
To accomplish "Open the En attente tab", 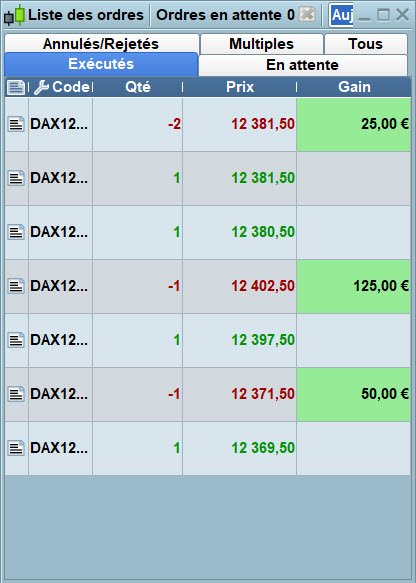I will pyautogui.click(x=303, y=65).
